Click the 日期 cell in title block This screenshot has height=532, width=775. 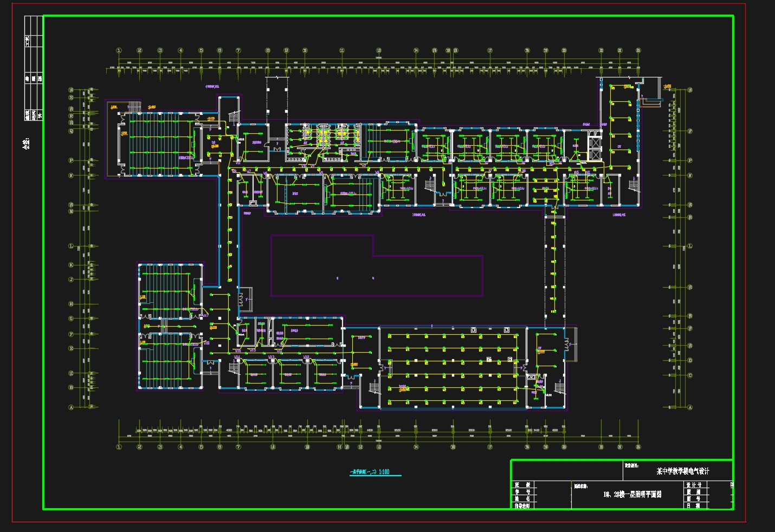pyautogui.click(x=694, y=505)
